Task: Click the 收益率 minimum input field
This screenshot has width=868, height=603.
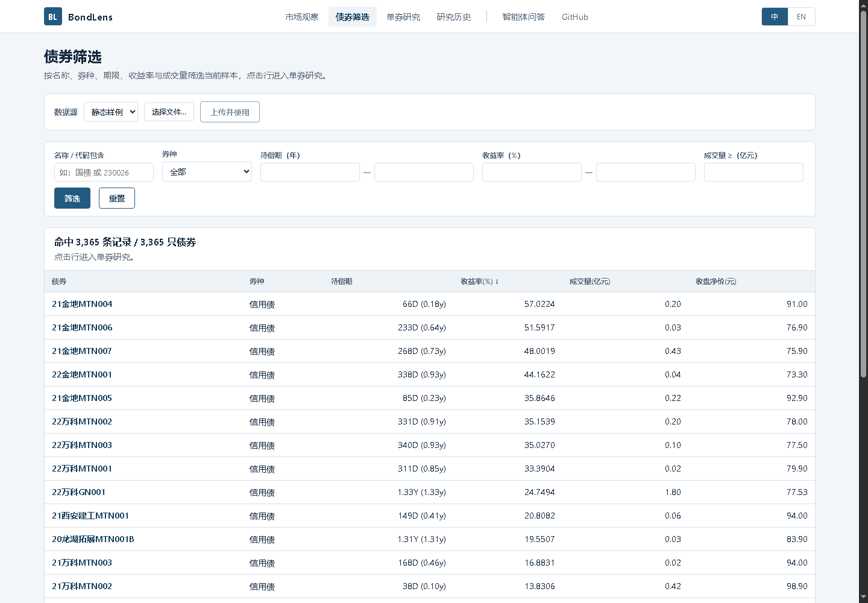Action: [x=532, y=172]
